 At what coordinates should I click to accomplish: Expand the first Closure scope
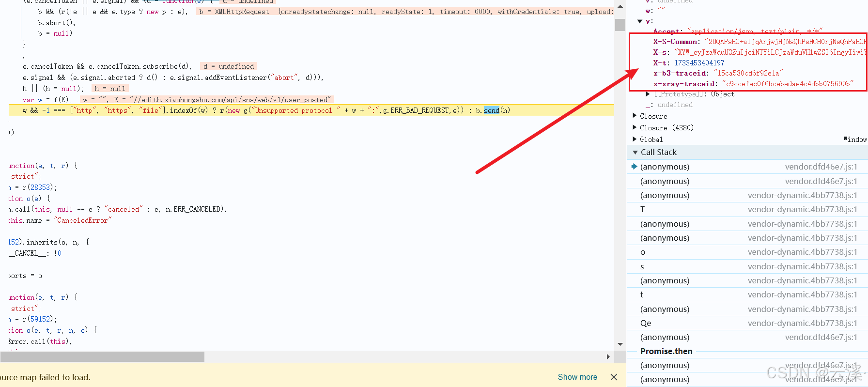click(635, 116)
